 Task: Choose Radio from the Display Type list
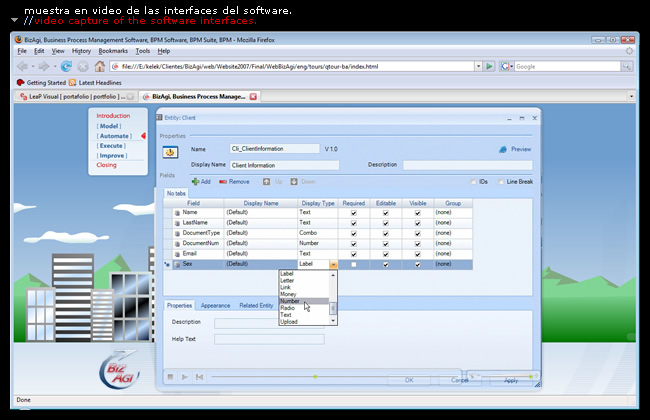click(x=288, y=308)
